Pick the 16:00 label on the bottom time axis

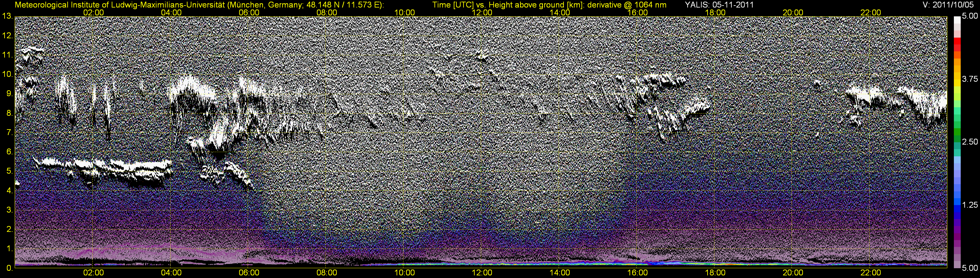pos(638,273)
